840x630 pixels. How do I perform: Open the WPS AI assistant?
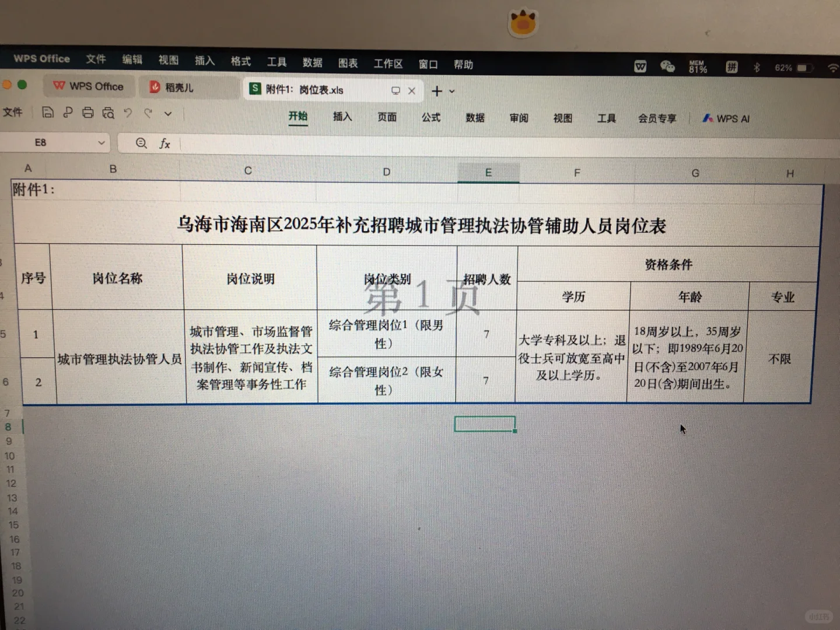click(725, 118)
